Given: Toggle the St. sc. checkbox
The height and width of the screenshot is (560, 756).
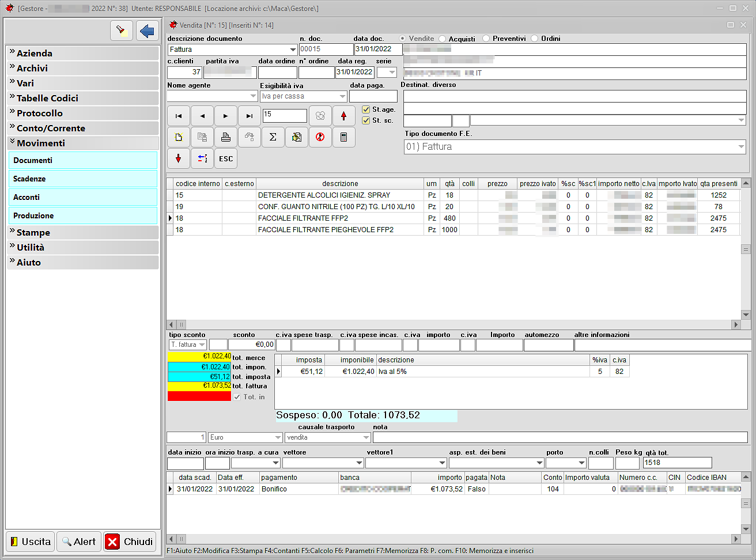Looking at the screenshot, I should pos(366,120).
